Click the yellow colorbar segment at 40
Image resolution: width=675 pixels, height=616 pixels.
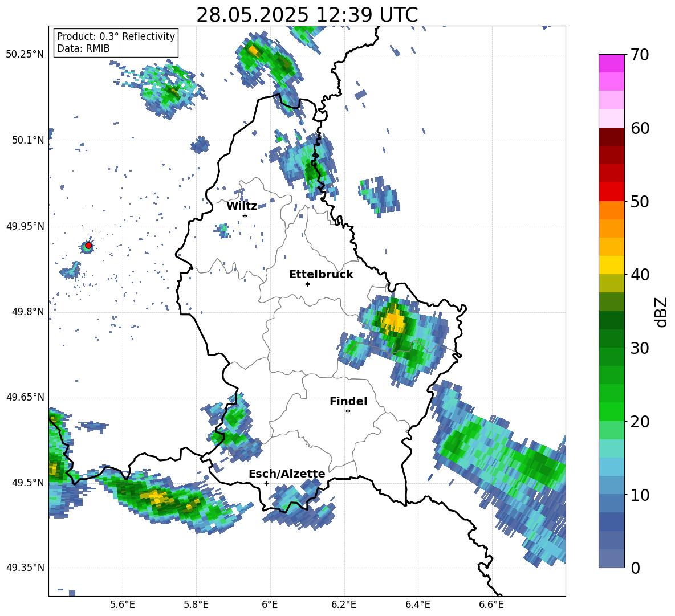[x=611, y=265]
